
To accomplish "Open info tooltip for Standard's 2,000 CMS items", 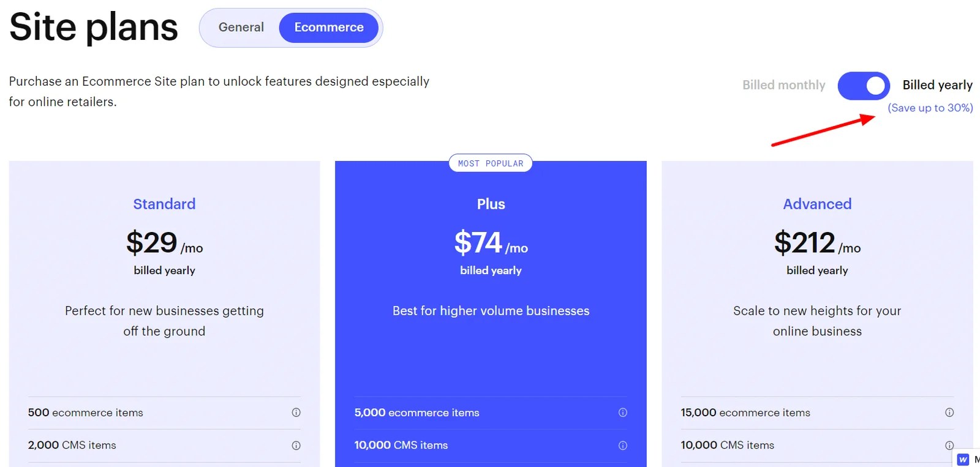I will click(x=296, y=445).
